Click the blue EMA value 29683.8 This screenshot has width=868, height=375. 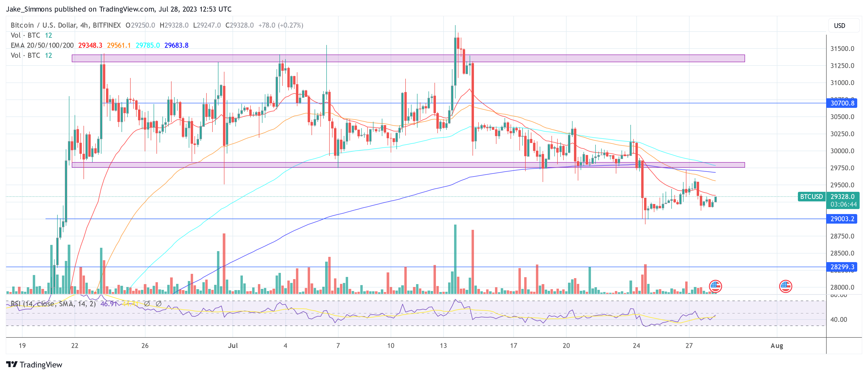click(176, 45)
